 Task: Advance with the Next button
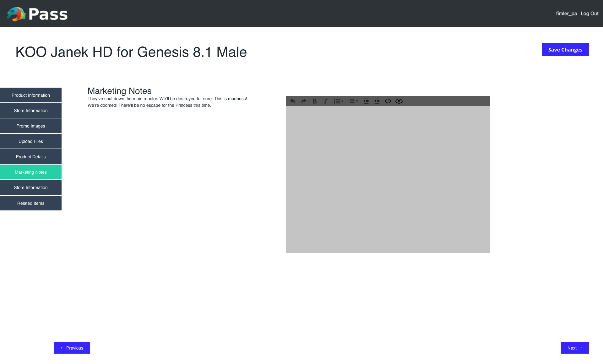[x=575, y=348]
